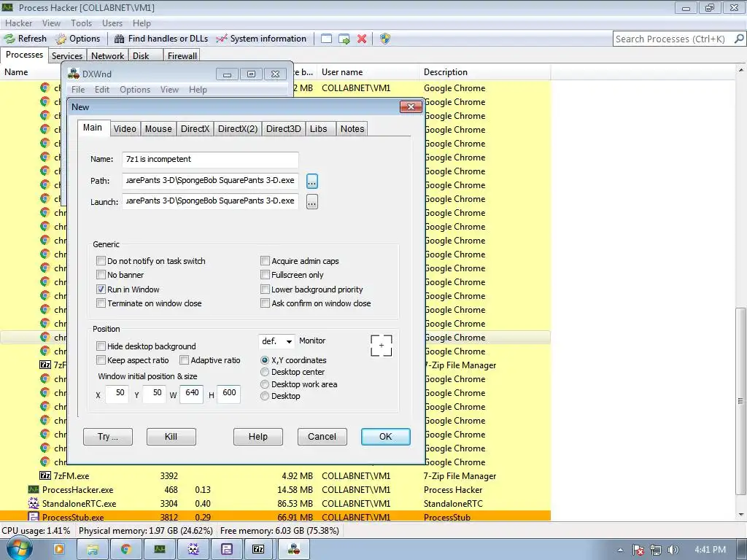Screen dimensions: 747x560
Task: Click Find handles or DLLs binoculars icon
Action: [x=120, y=39]
